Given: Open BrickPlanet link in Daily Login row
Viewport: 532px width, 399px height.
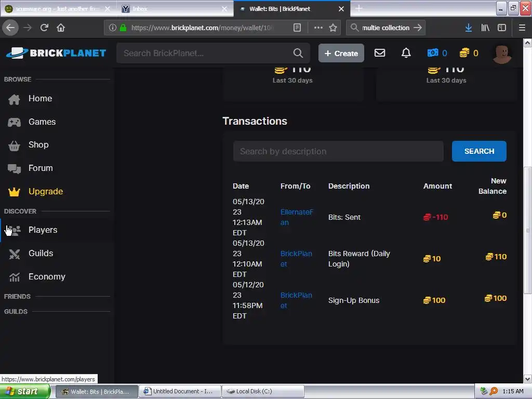Looking at the screenshot, I should (296, 259).
